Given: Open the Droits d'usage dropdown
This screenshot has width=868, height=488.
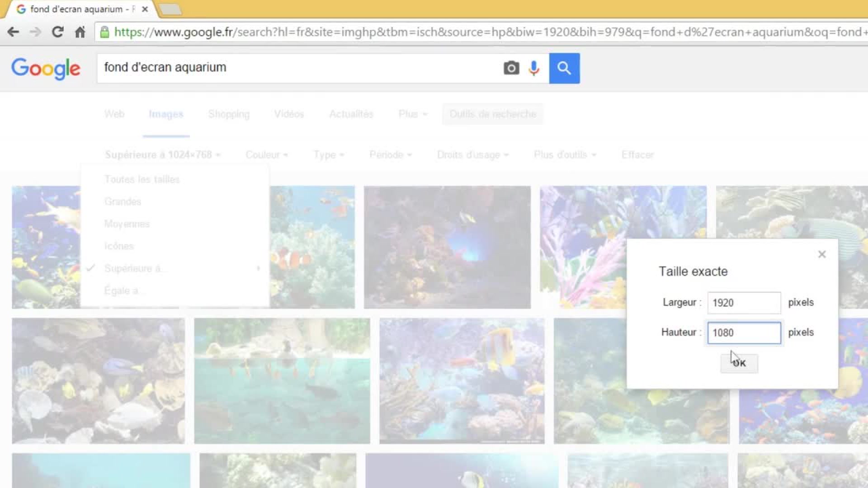Looking at the screenshot, I should coord(472,155).
